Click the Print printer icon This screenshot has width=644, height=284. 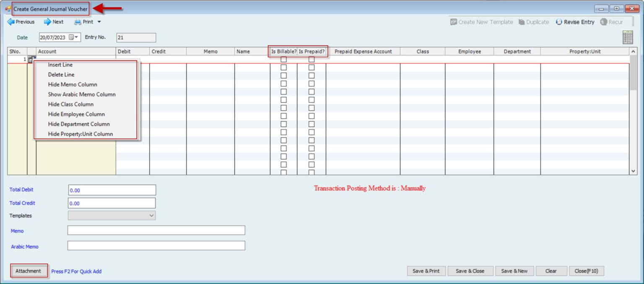click(x=78, y=22)
